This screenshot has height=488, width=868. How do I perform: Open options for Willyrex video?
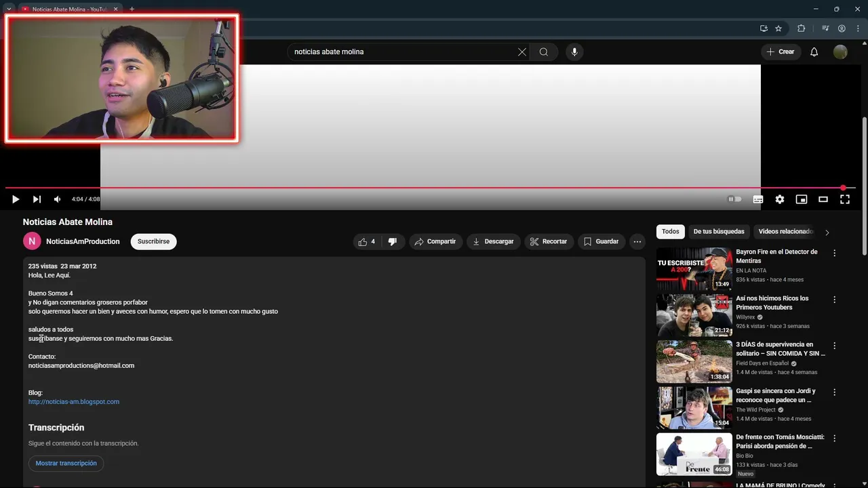(x=835, y=299)
